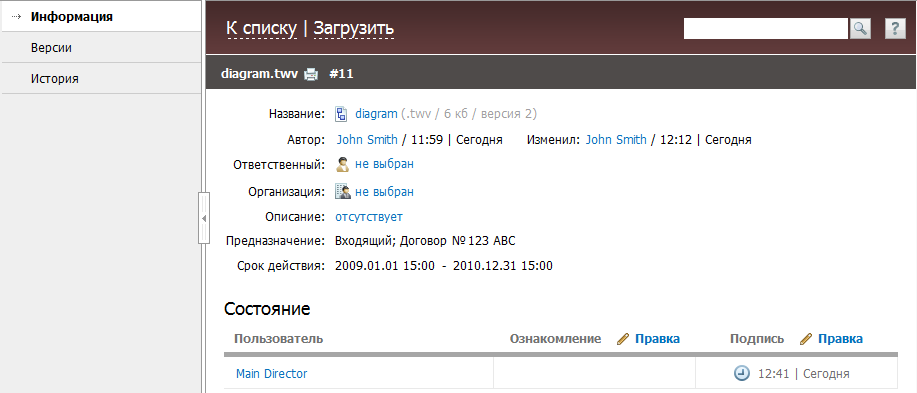Click the clock icon in Main Director row
The image size is (917, 393).
[741, 373]
